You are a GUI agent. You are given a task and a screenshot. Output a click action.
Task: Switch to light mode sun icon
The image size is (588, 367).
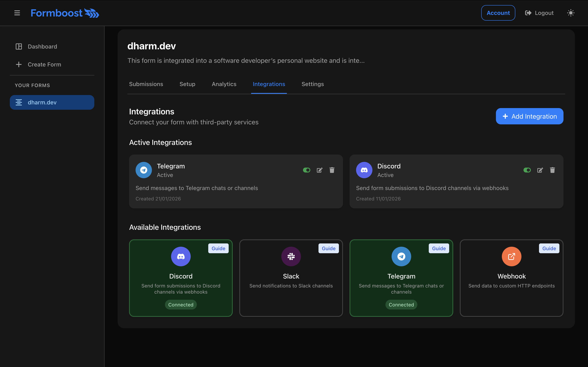click(570, 13)
